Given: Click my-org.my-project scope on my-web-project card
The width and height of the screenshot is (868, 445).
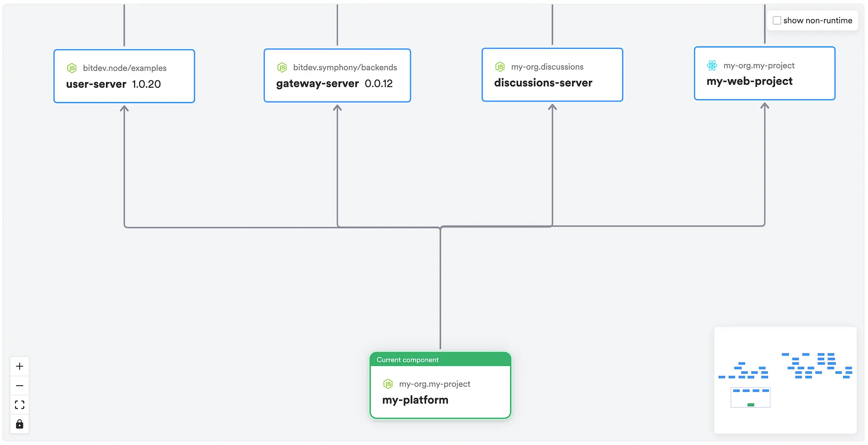Looking at the screenshot, I should (x=759, y=66).
